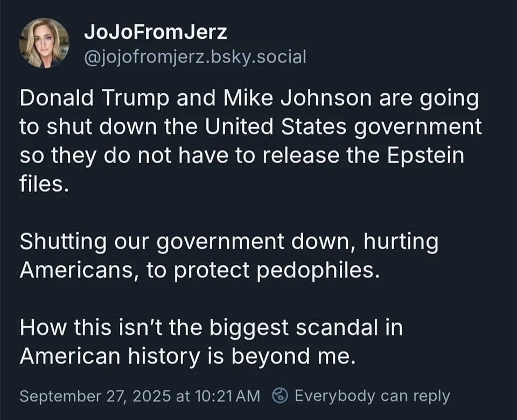Click the '10:21 AM' time text
517x420 pixels.
pyautogui.click(x=227, y=396)
